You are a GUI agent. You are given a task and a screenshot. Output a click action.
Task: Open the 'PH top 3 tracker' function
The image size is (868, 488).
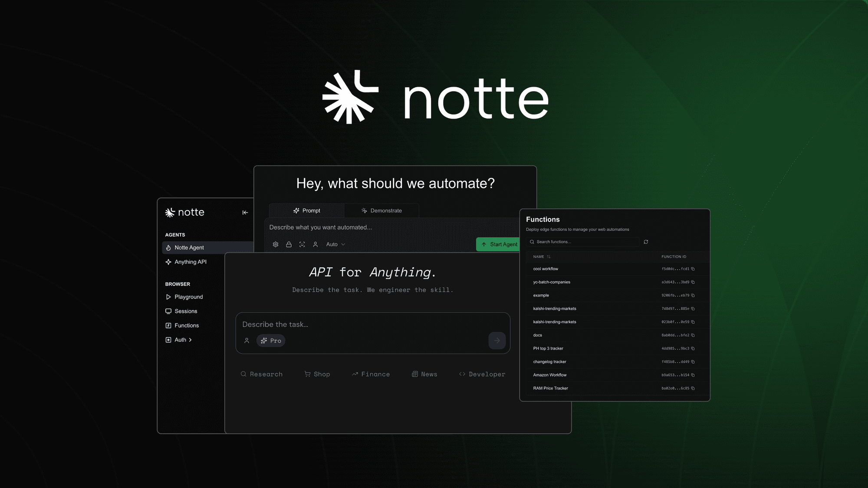coord(548,349)
